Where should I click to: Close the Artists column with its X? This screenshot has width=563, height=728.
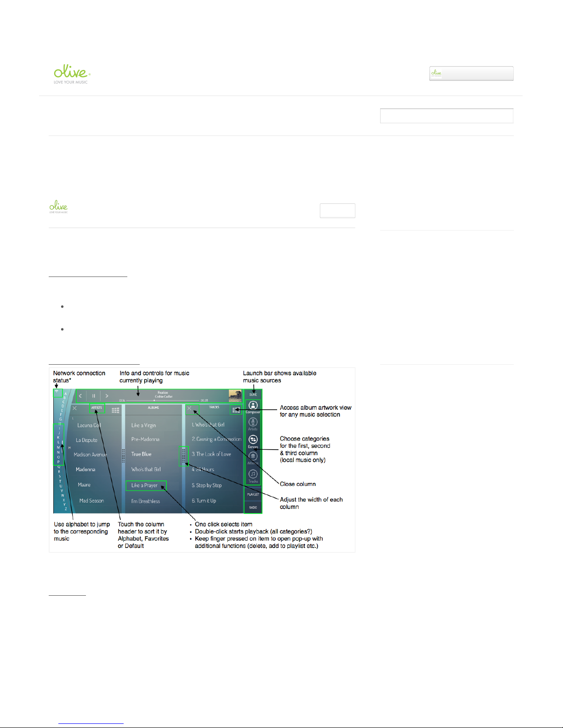coord(74,408)
